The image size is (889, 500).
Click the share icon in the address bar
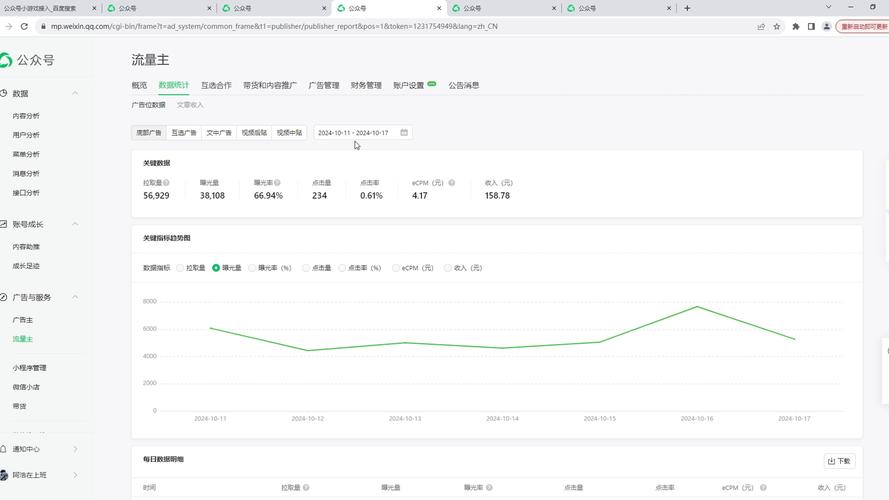coord(761,26)
